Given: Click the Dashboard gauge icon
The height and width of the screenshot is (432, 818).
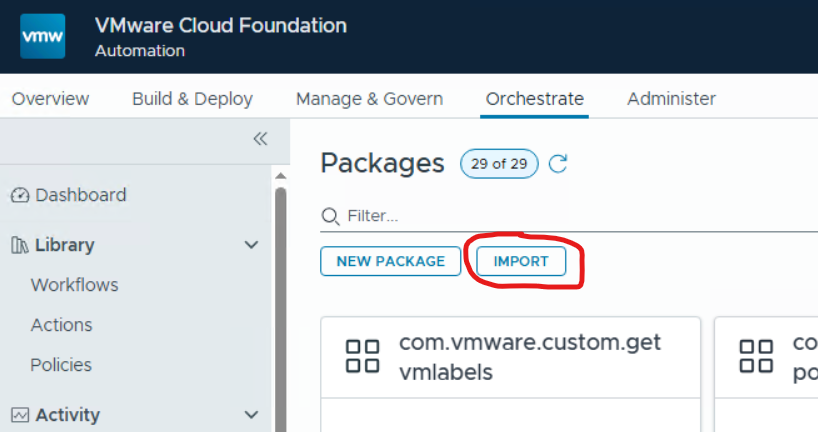Looking at the screenshot, I should [x=20, y=195].
